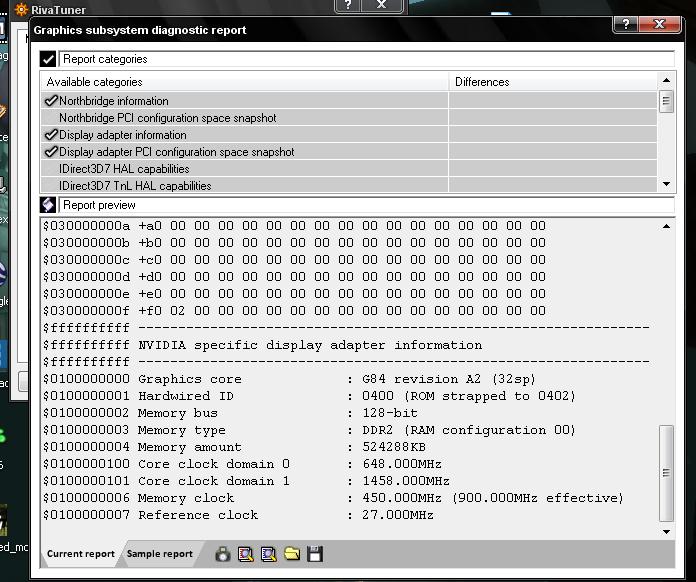Click the 'Core clock domain 1' line
696x582 pixels.
(x=246, y=481)
